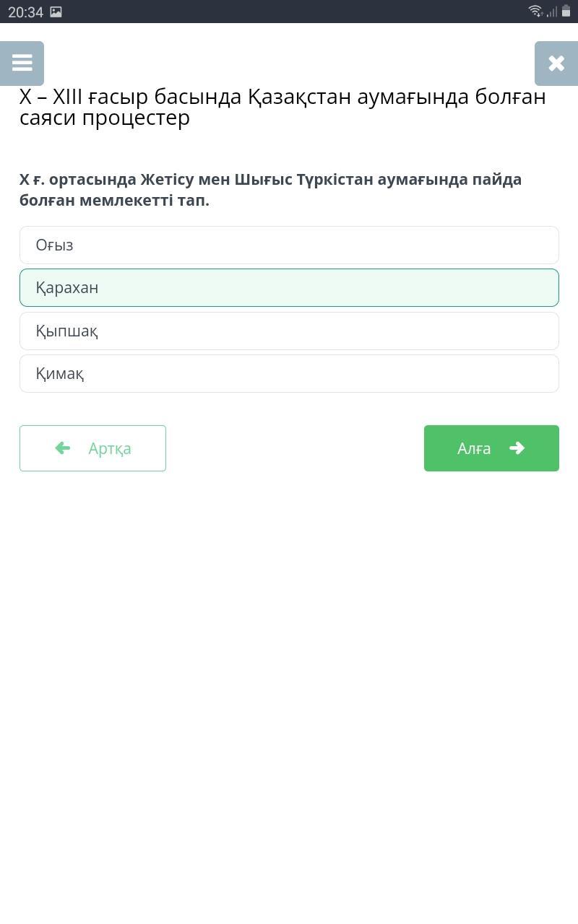Tap the image notification icon
The image size is (578, 924).
click(56, 12)
